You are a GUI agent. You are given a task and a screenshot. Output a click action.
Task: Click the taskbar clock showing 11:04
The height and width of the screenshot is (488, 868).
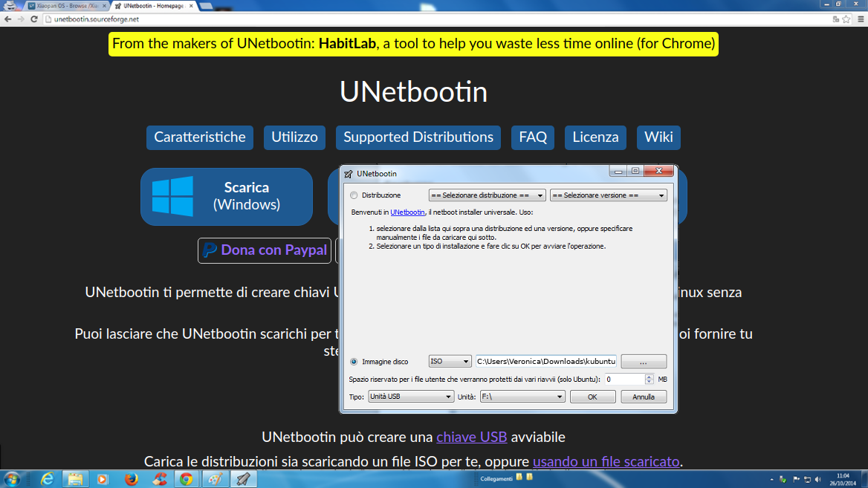coord(843,479)
